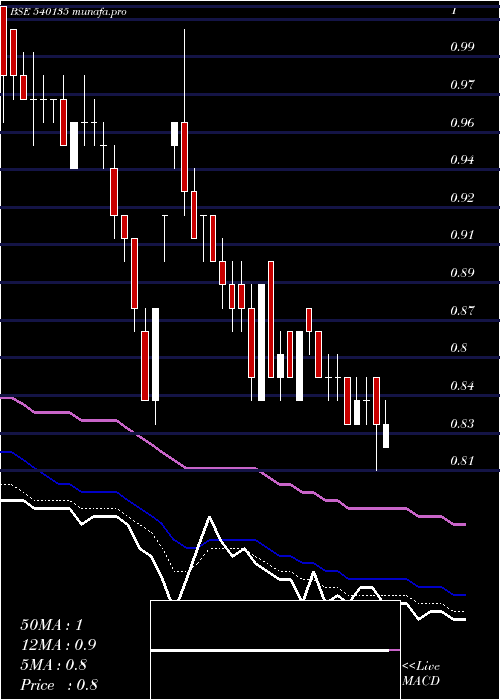Click the '5MA : 0.8' legend entry

(54, 665)
